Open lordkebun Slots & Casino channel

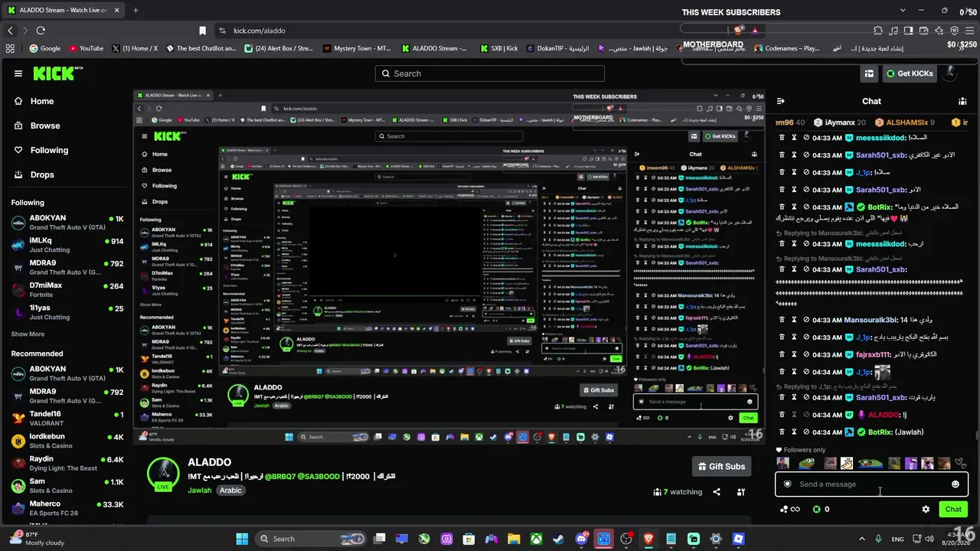[x=67, y=441]
